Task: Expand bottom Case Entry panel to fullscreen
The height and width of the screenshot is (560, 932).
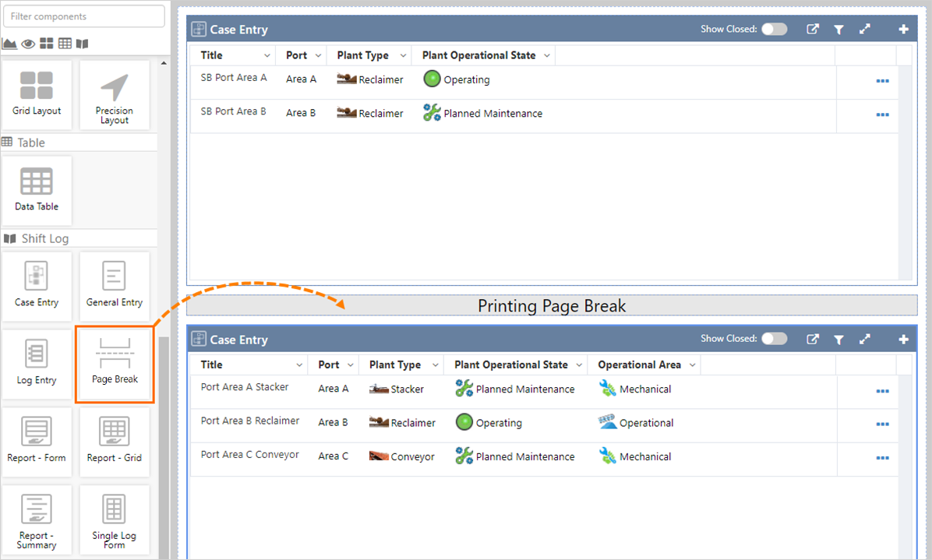Action: pos(864,340)
